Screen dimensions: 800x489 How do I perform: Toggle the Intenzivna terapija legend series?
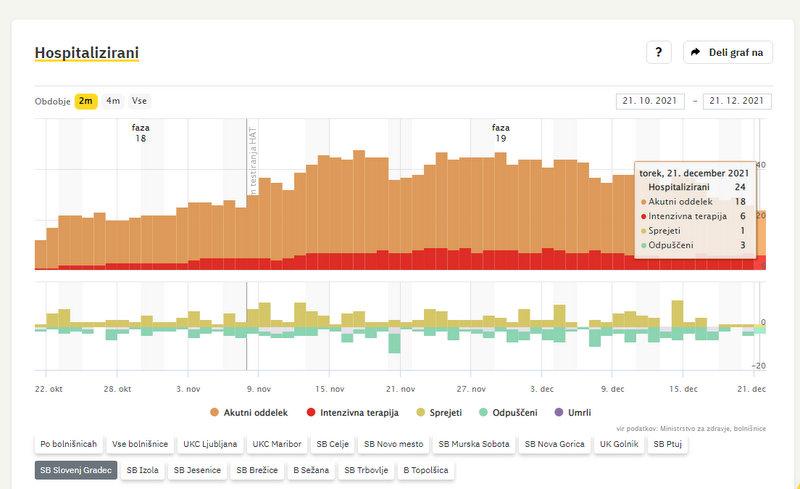pos(353,412)
